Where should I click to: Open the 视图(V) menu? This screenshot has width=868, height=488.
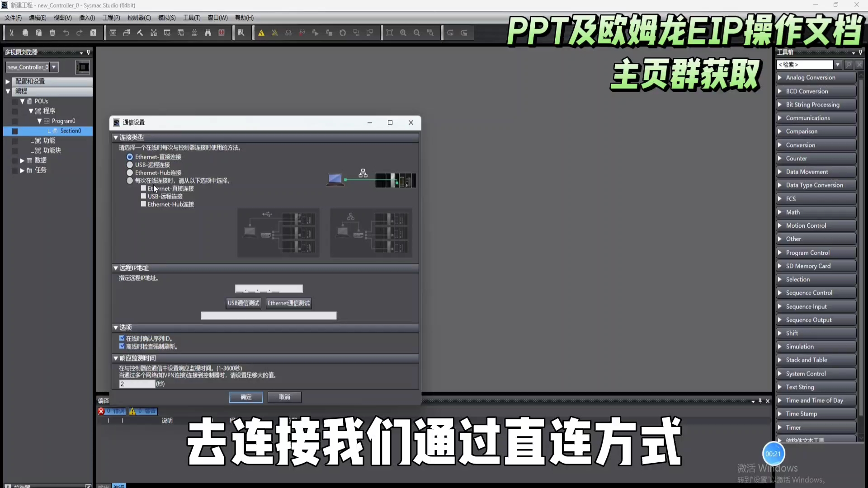62,18
